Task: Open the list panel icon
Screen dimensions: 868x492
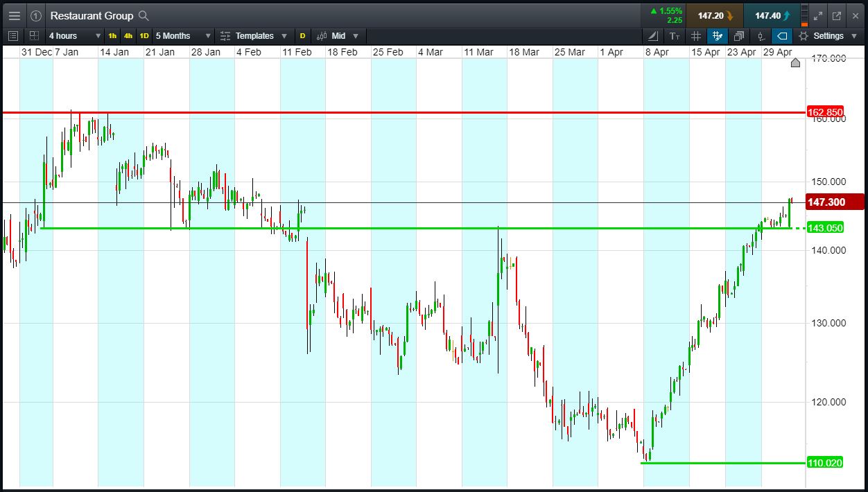Action: point(13,36)
